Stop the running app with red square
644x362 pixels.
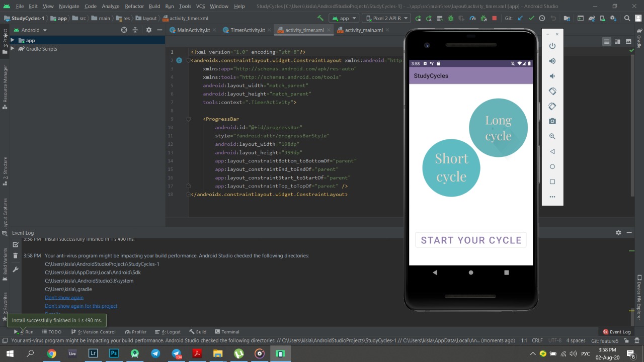[494, 18]
